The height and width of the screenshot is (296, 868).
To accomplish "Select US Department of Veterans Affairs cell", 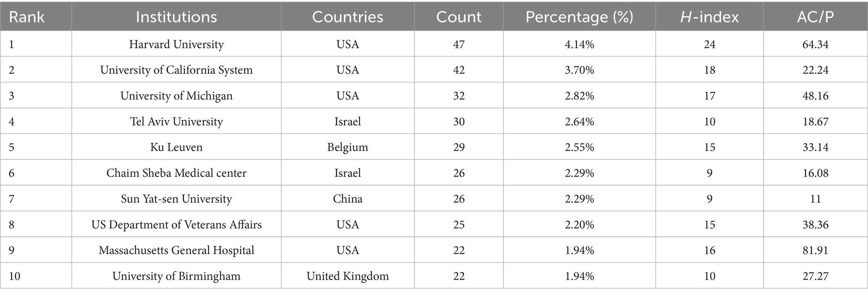I will (176, 225).
